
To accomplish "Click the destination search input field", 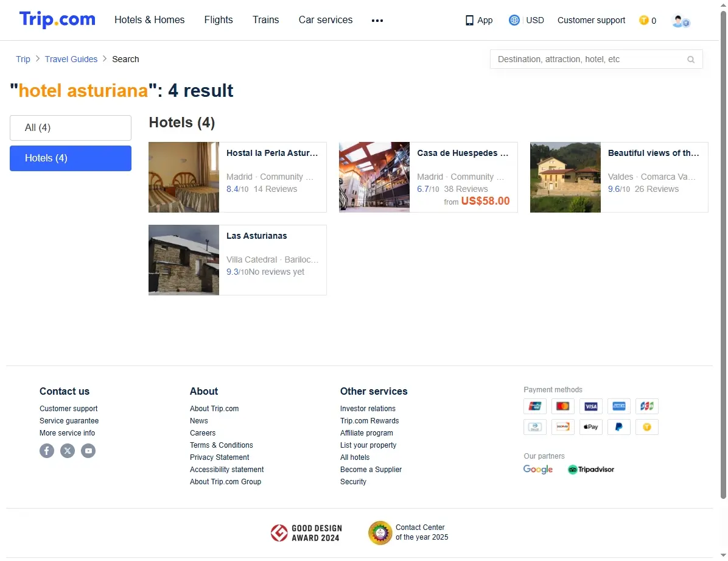I will point(596,60).
